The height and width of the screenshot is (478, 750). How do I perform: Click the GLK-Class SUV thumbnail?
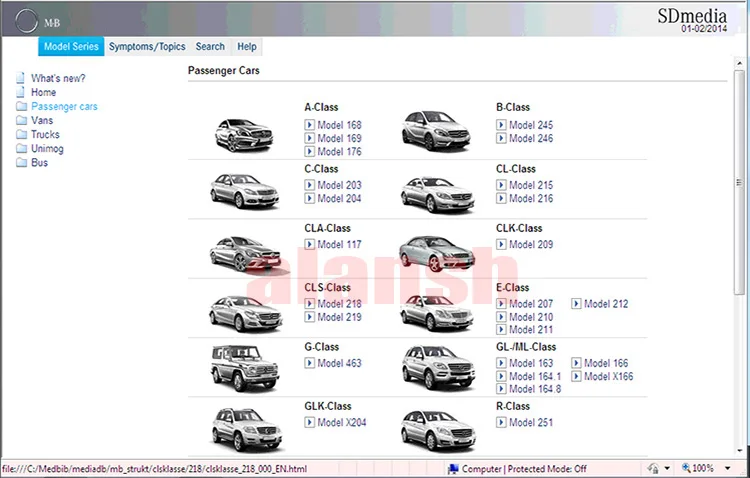click(247, 429)
